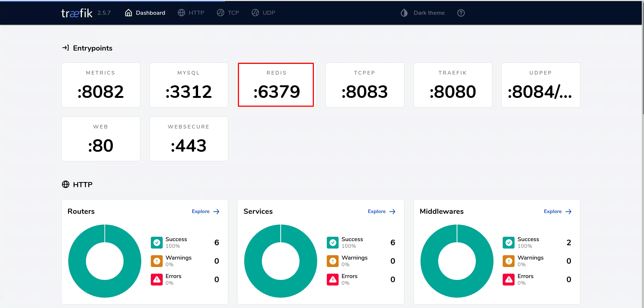Click the Traefik logo
The image size is (644, 308).
[77, 13]
